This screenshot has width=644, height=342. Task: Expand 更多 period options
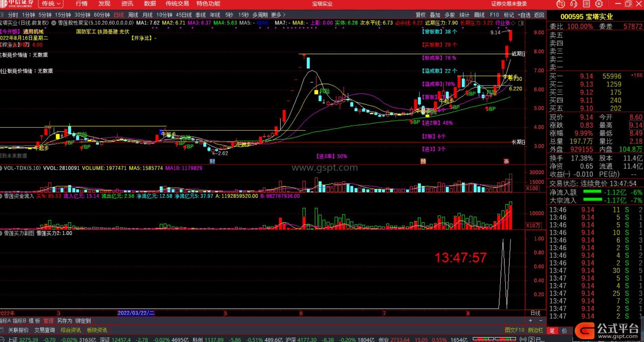(278, 15)
